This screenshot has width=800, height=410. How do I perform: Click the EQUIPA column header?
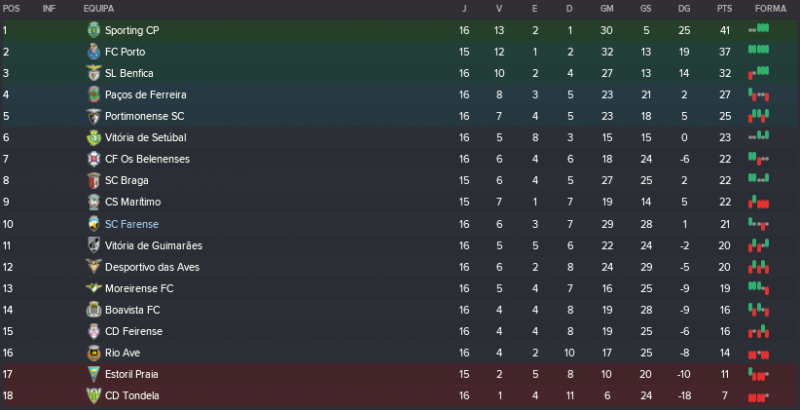pyautogui.click(x=98, y=8)
